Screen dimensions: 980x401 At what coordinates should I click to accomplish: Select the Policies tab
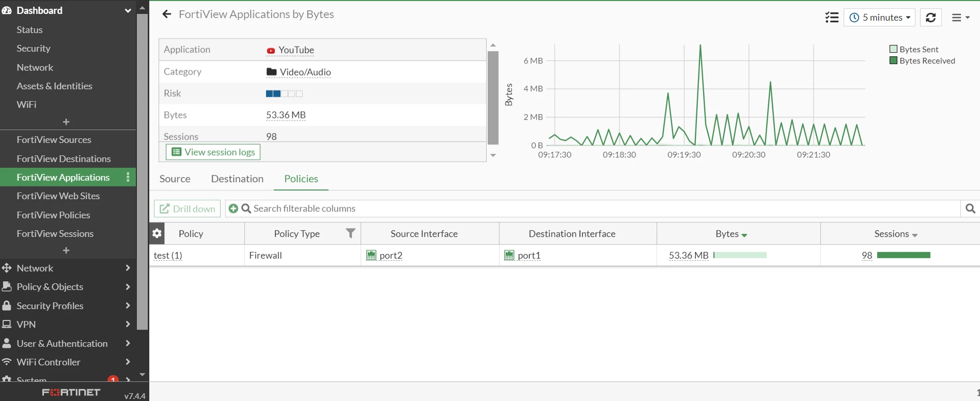(301, 179)
